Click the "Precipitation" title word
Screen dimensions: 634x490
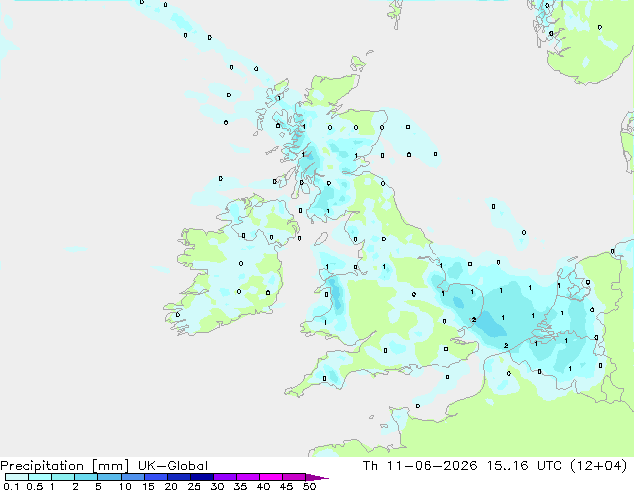click(x=42, y=466)
